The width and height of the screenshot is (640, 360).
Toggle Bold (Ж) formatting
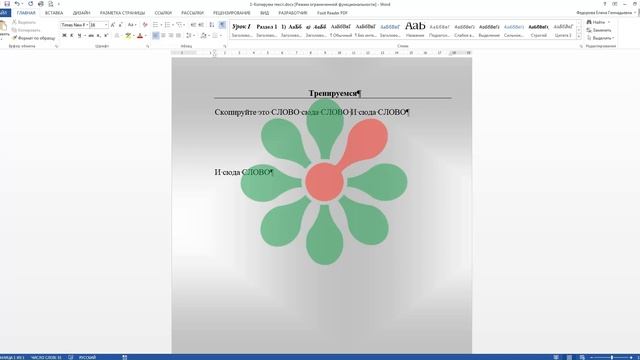[64, 36]
